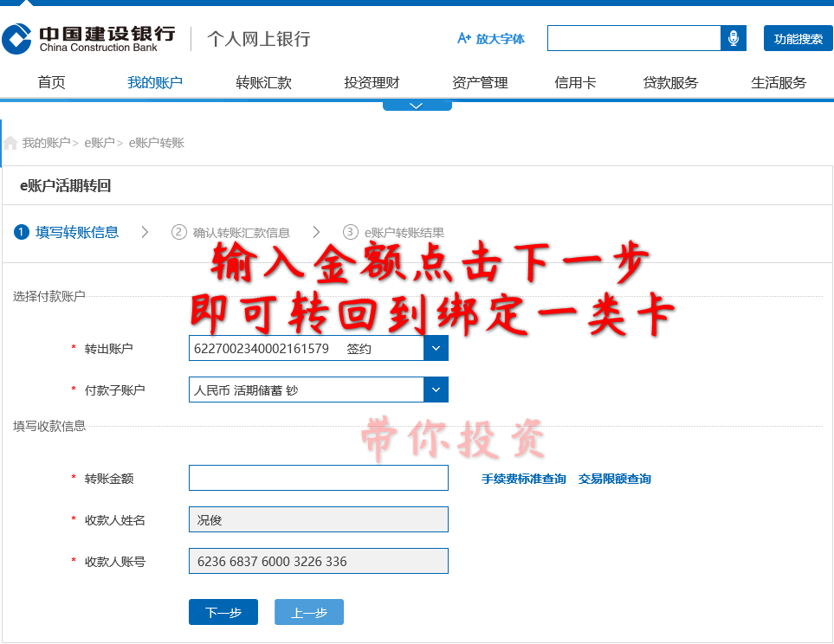
Task: Open the 贷款服务 menu
Action: (670, 82)
